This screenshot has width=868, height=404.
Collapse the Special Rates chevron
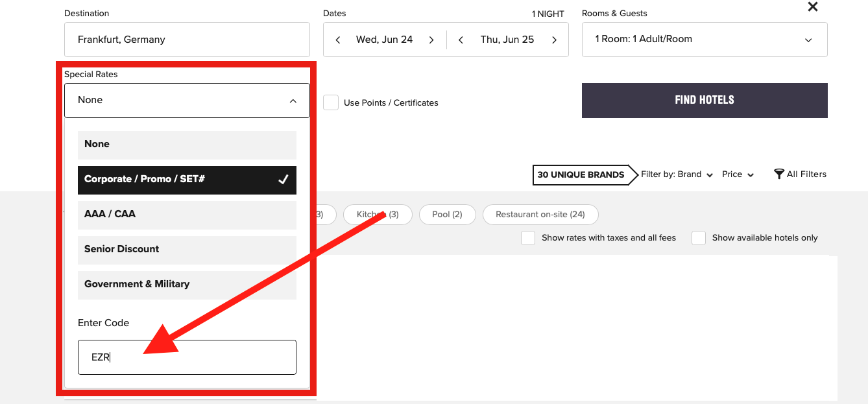pos(293,101)
